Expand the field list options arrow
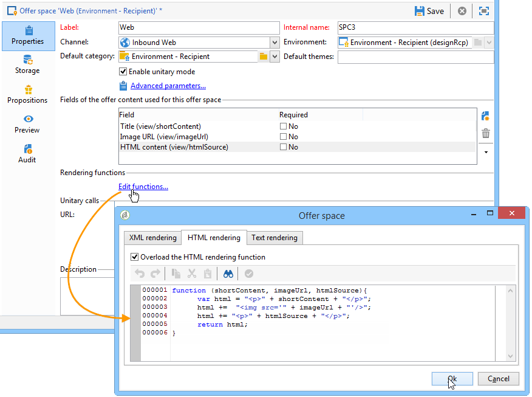532x397 pixels. (x=486, y=152)
